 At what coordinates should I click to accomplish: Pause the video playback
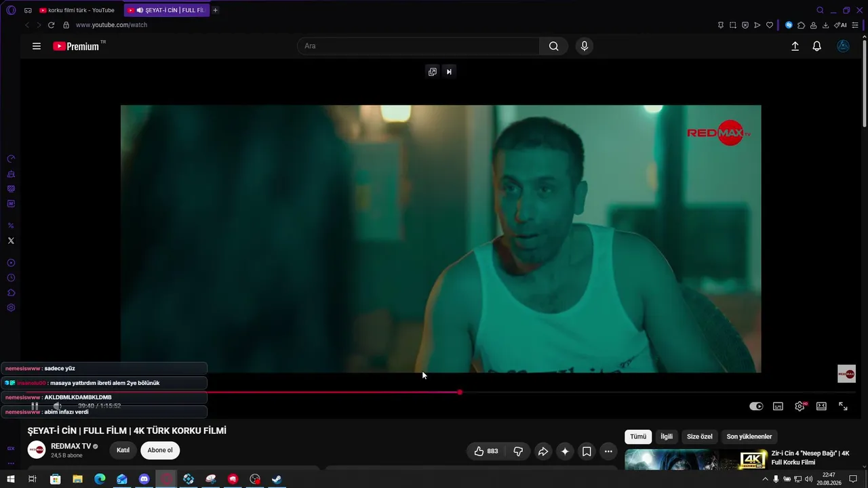pyautogui.click(x=35, y=406)
